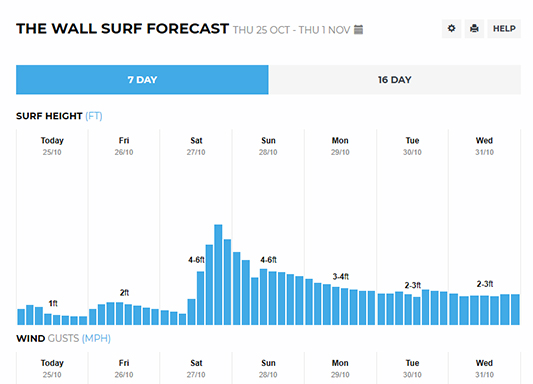Image resolution: width=533 pixels, height=384 pixels.
Task: Select the Sat 27/10 surf column header
Action: pos(196,146)
